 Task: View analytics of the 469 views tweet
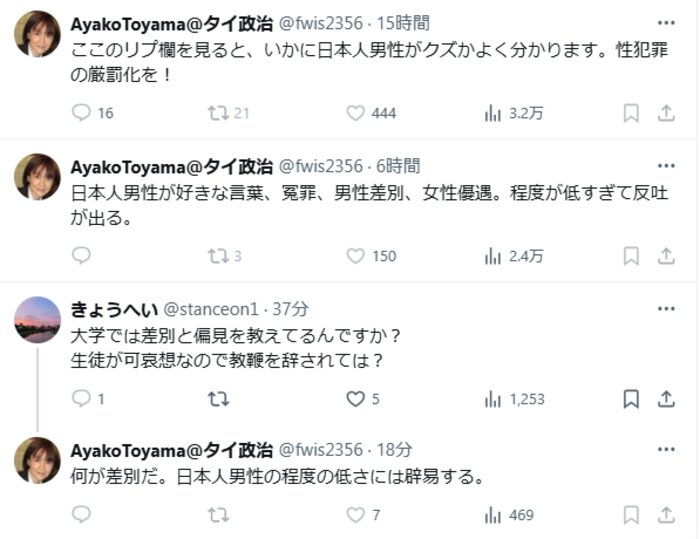coord(493,515)
